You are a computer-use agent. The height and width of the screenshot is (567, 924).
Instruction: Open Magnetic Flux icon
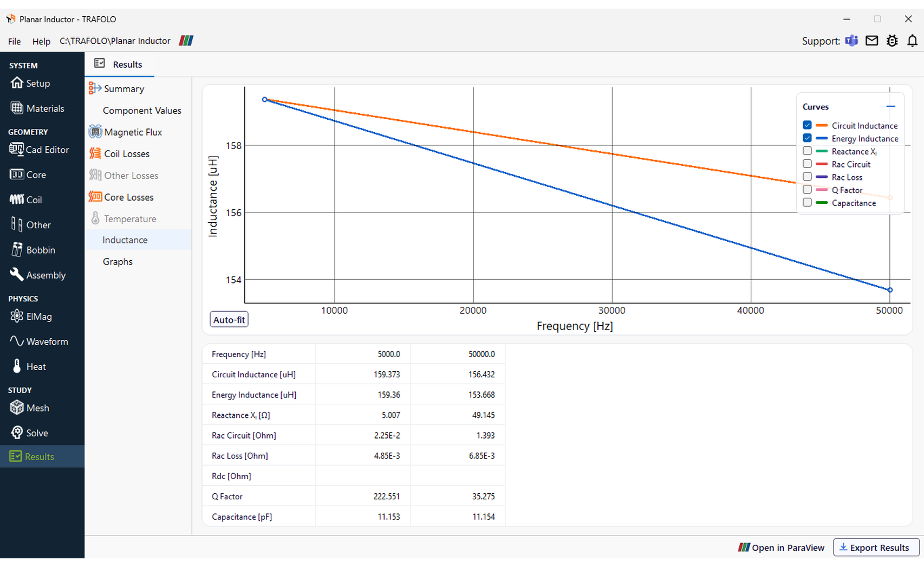(95, 132)
